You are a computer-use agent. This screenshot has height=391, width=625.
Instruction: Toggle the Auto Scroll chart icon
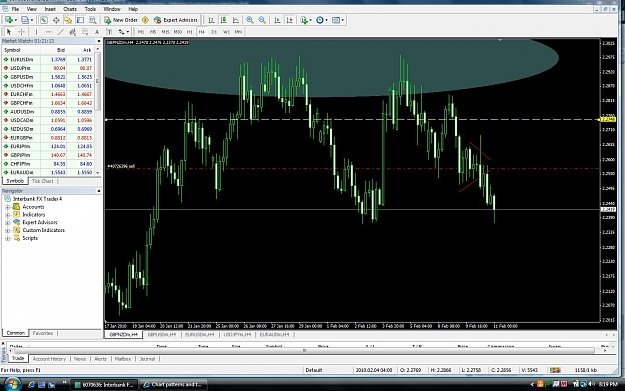pyautogui.click(x=277, y=20)
